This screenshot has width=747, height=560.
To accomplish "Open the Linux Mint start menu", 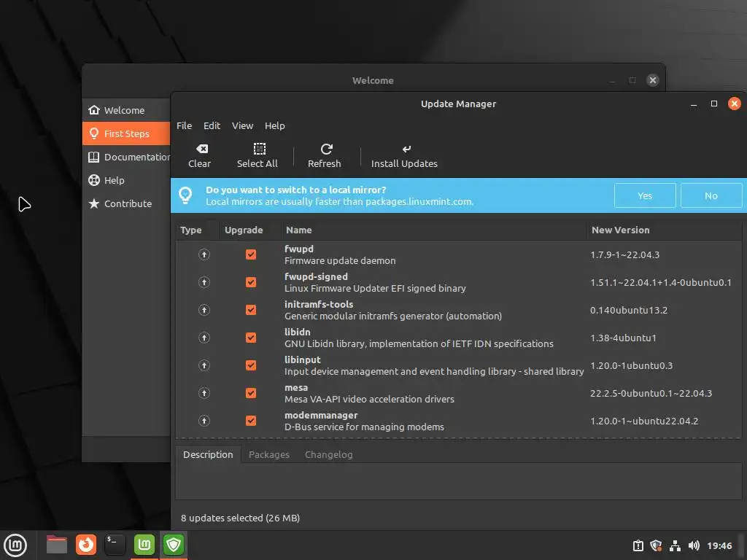I will (x=15, y=545).
